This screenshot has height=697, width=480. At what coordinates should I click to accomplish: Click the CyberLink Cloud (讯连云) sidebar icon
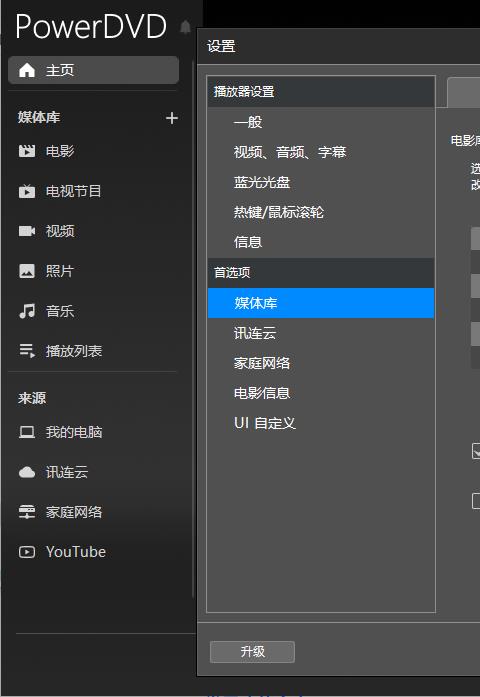coord(27,472)
